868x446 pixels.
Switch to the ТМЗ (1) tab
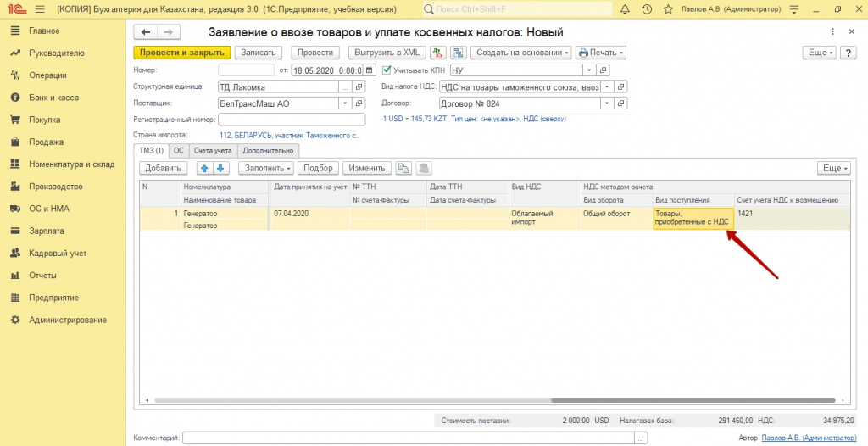click(x=151, y=150)
